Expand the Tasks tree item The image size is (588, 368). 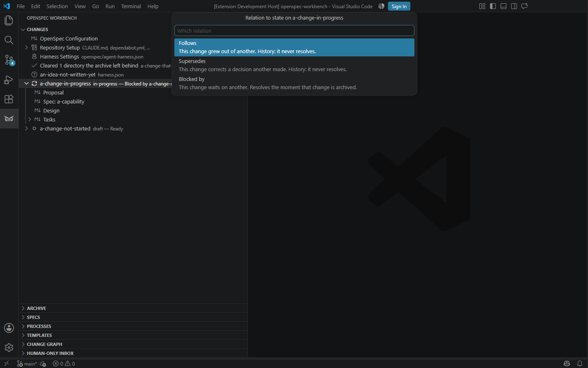(30, 119)
